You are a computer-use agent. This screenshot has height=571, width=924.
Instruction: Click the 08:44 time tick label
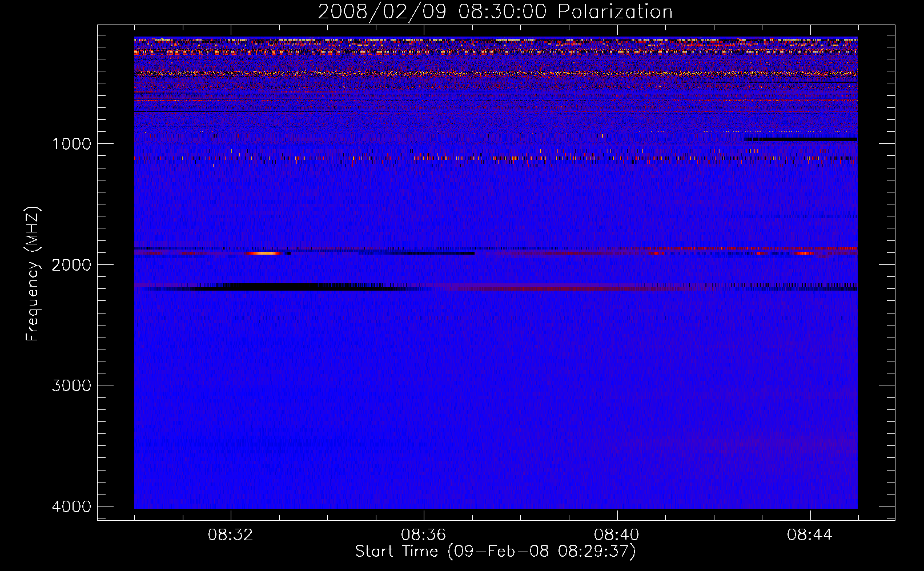click(x=809, y=535)
